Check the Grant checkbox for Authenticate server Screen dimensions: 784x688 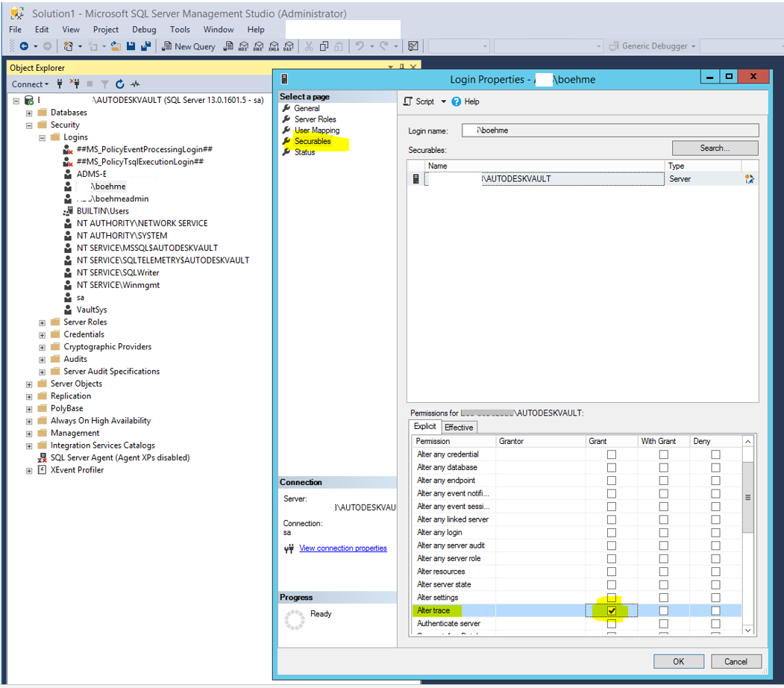(612, 623)
